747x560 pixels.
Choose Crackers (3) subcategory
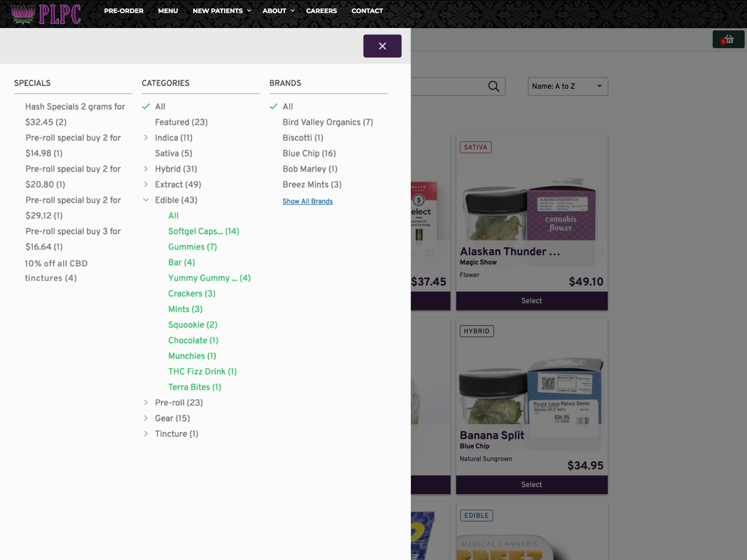pos(192,294)
